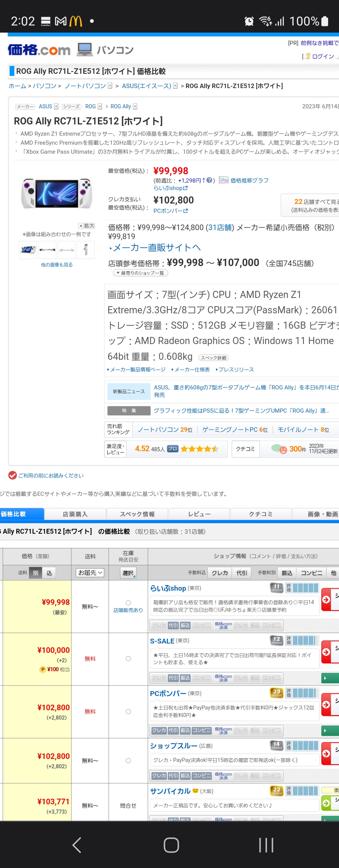Filter by クレカ payment

pos(220,573)
